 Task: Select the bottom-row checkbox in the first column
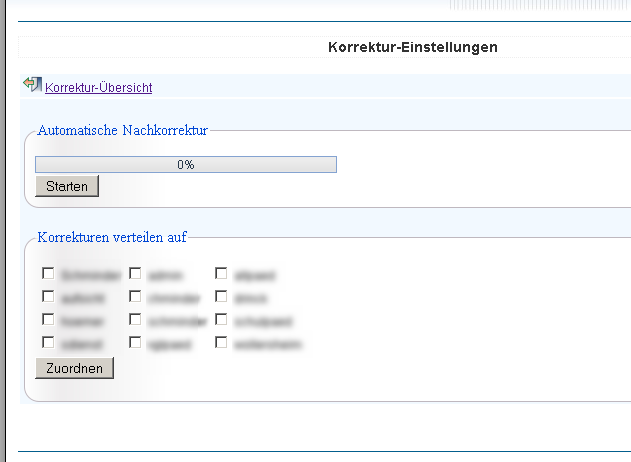click(x=48, y=342)
